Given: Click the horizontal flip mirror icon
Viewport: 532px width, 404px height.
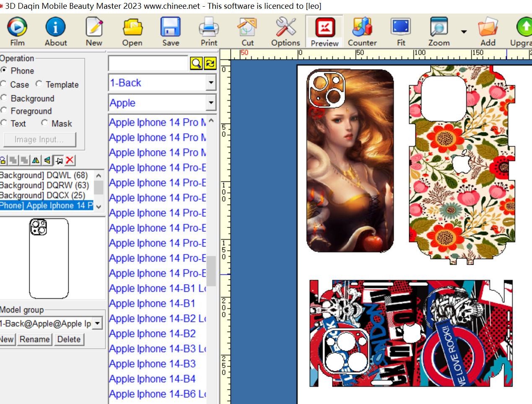Looking at the screenshot, I should coord(36,160).
